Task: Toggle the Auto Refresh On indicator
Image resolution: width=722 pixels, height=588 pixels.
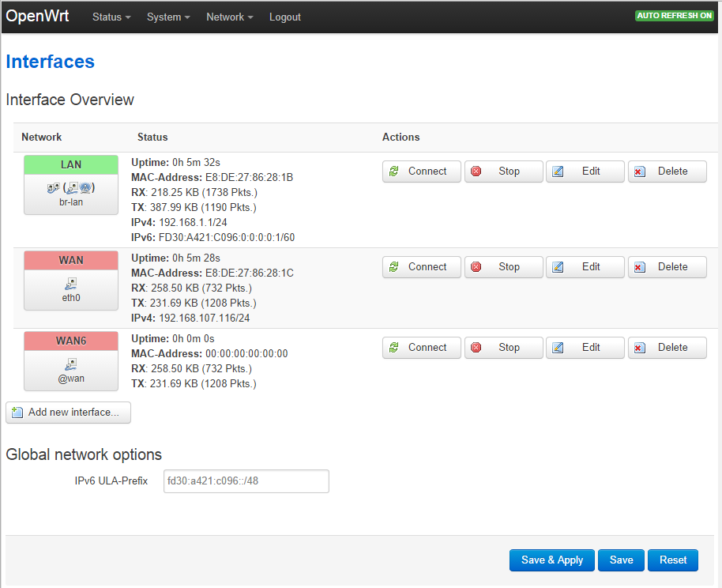Action: [x=675, y=16]
